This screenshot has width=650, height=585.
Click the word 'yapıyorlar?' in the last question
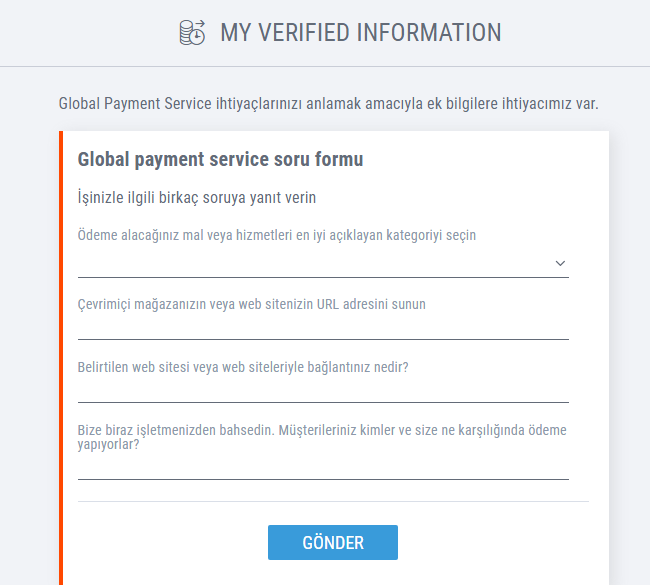(x=108, y=445)
